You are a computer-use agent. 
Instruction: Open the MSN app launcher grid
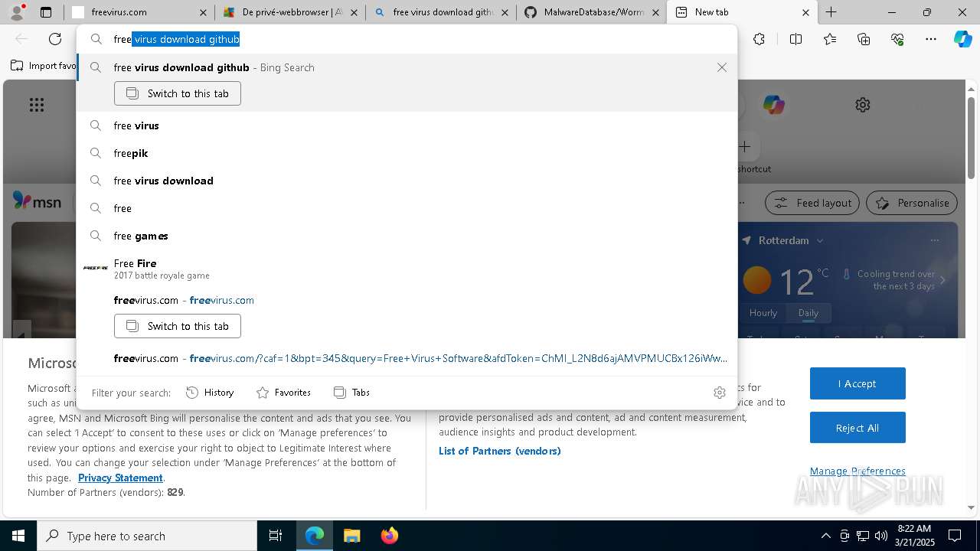pos(37,105)
